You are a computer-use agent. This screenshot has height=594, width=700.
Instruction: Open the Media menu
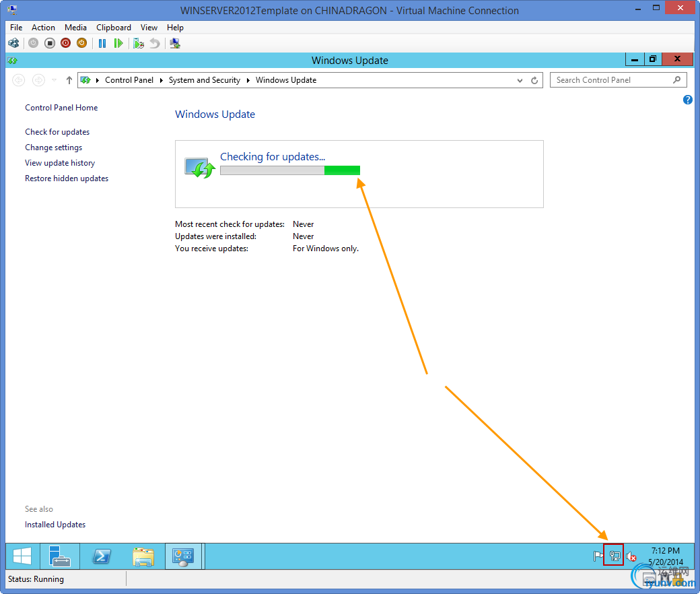[x=75, y=28]
